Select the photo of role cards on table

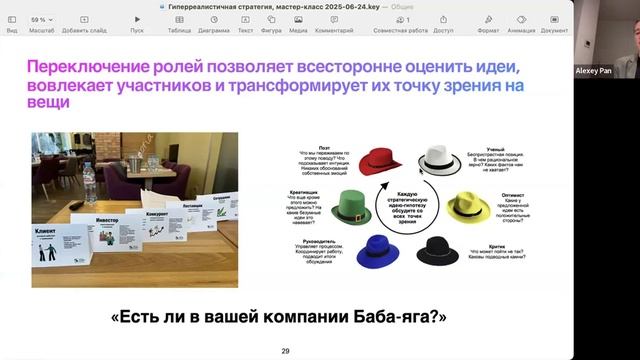click(x=135, y=210)
